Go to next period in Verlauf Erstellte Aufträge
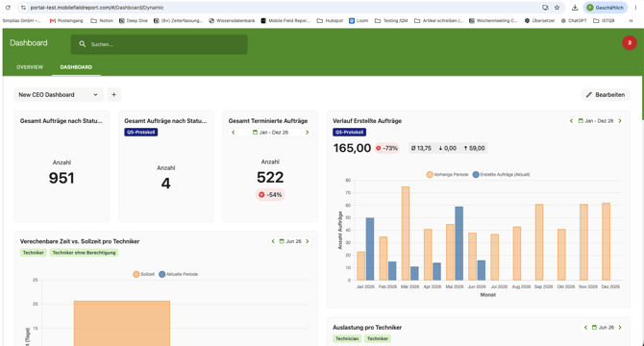 (620, 121)
